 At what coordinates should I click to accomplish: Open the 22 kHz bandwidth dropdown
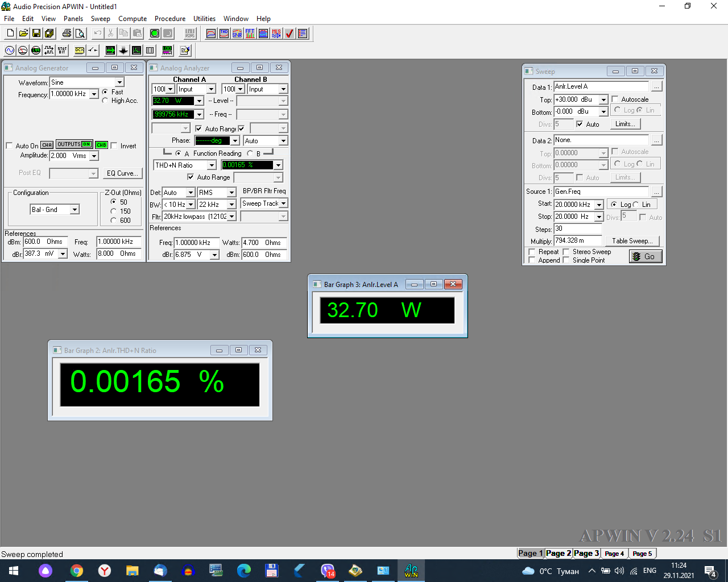231,205
